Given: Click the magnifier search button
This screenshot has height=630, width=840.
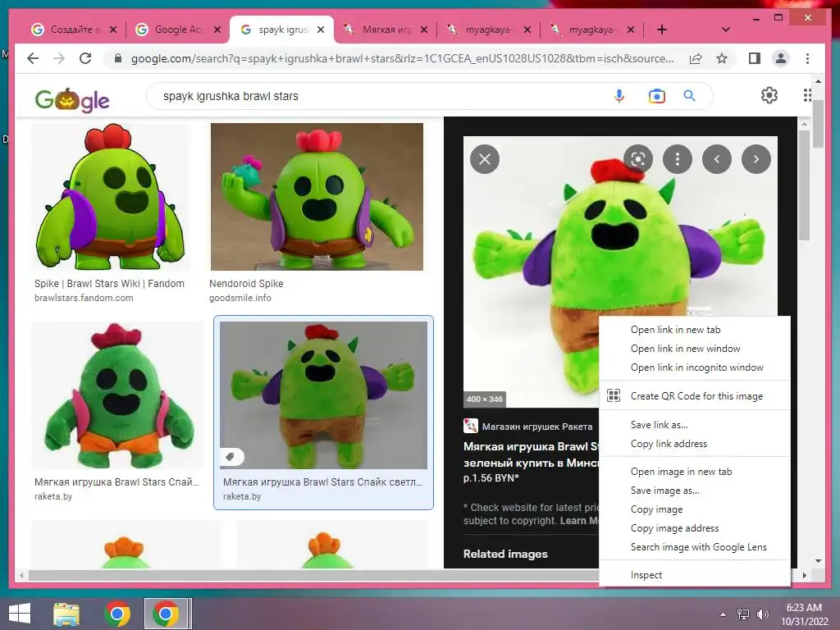Looking at the screenshot, I should [689, 96].
